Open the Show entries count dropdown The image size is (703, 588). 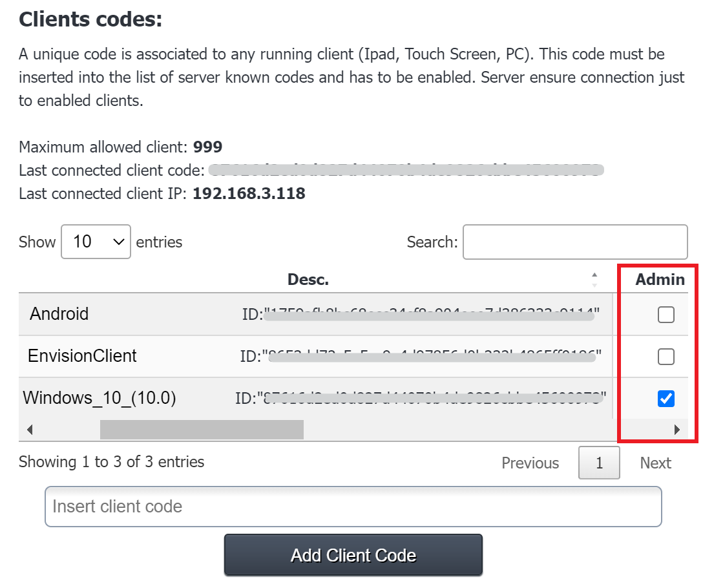pos(96,242)
